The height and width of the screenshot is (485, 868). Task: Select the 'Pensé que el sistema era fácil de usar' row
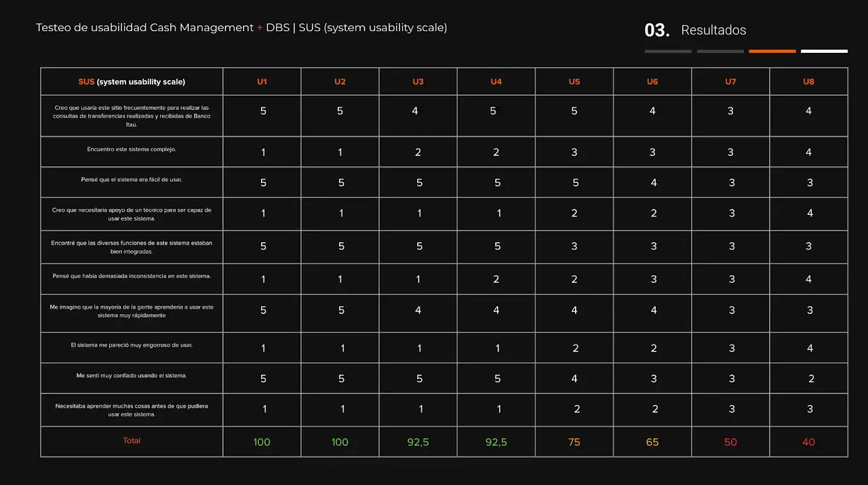pyautogui.click(x=132, y=180)
